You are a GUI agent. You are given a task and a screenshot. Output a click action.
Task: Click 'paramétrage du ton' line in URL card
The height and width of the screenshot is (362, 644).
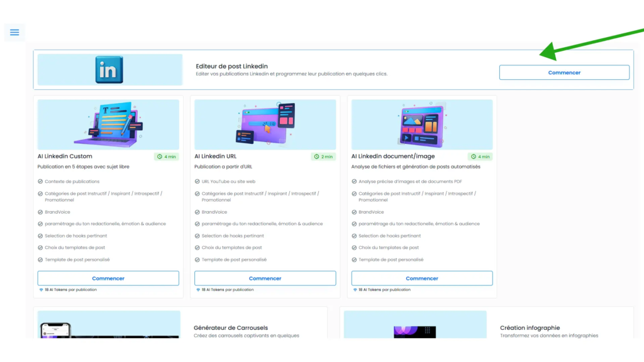click(x=262, y=224)
